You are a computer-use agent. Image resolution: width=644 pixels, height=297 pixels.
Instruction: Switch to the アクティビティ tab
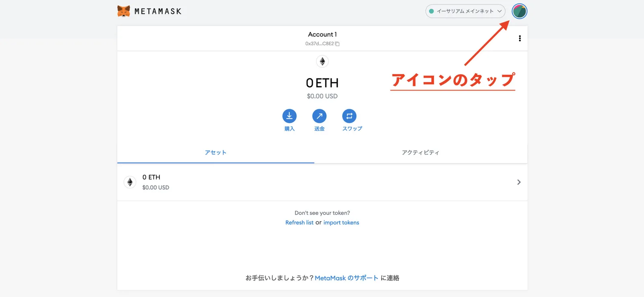[421, 153]
